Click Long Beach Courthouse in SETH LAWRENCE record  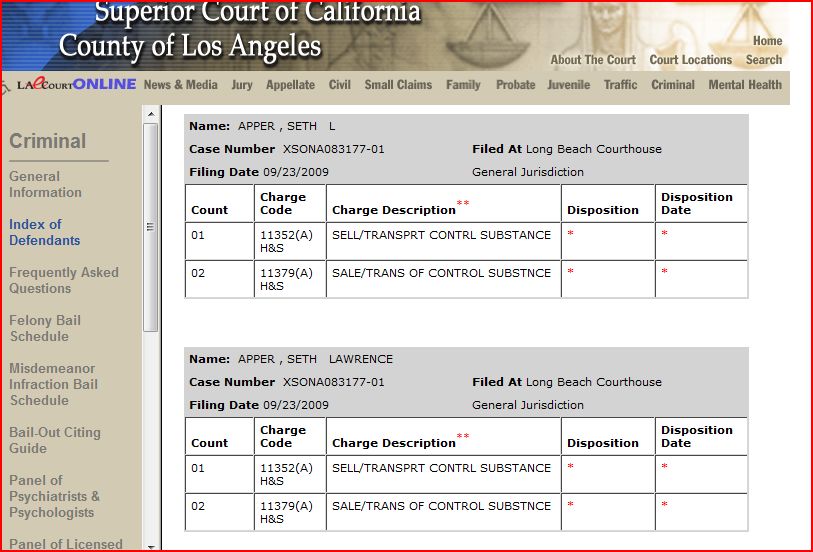point(594,382)
